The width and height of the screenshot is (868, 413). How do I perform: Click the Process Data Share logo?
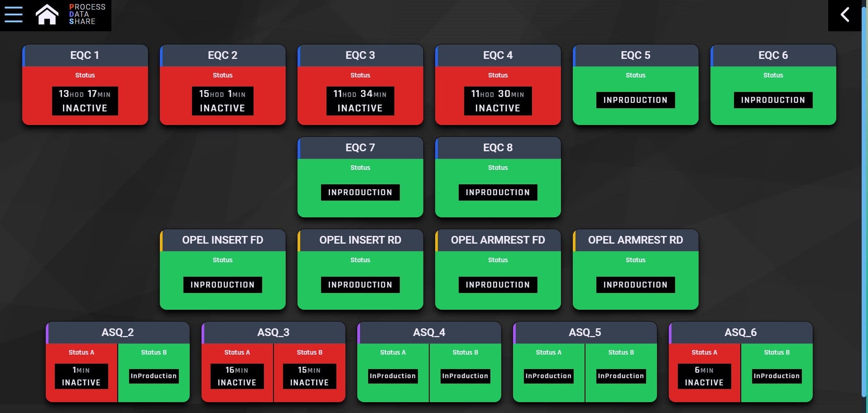(x=87, y=14)
